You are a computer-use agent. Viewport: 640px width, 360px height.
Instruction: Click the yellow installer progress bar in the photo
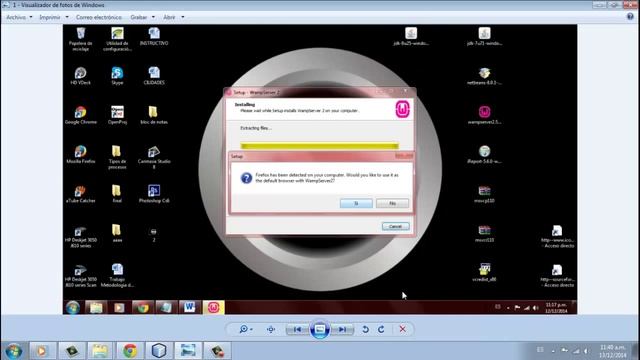tap(320, 146)
